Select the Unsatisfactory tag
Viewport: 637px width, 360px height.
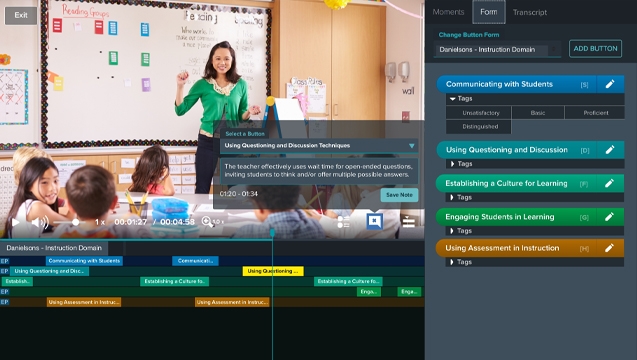click(x=479, y=113)
